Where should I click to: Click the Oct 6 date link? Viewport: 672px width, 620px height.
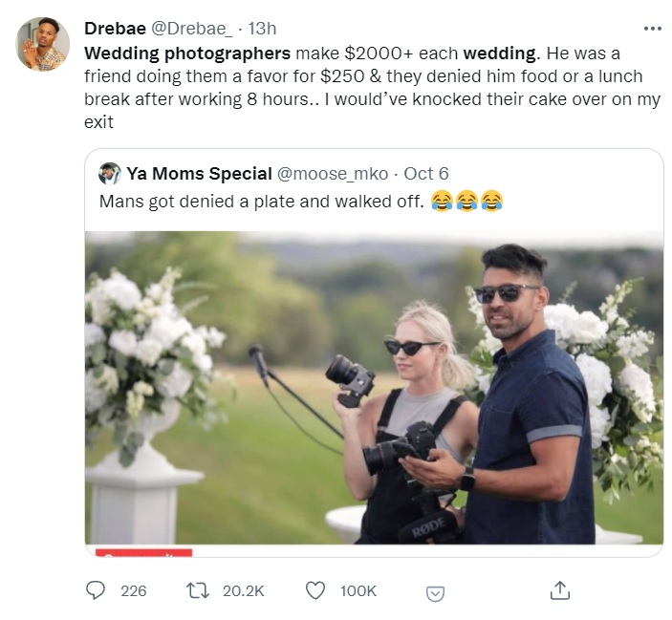tap(426, 174)
